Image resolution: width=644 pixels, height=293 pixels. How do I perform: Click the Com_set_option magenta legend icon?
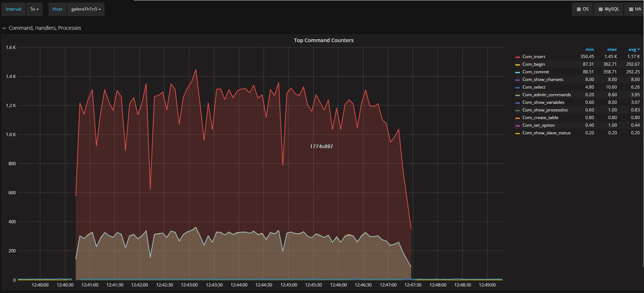tap(518, 126)
